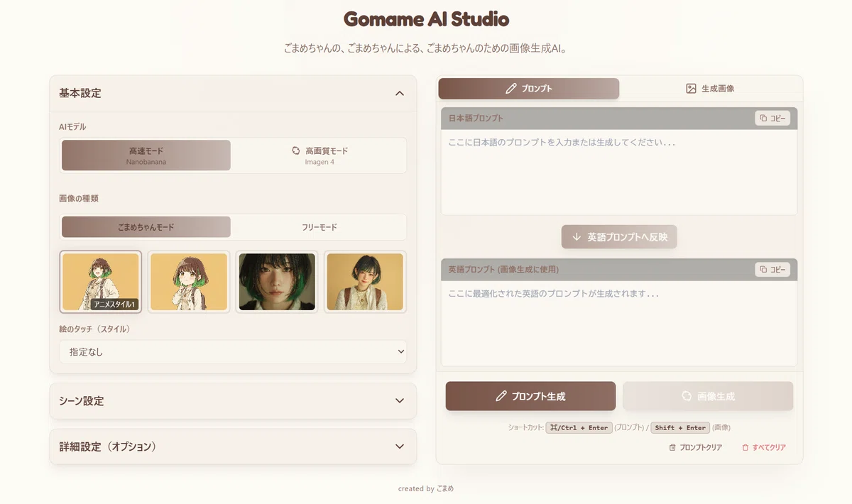Expand 詳細設定（オプション） section
The image size is (852, 504).
233,447
